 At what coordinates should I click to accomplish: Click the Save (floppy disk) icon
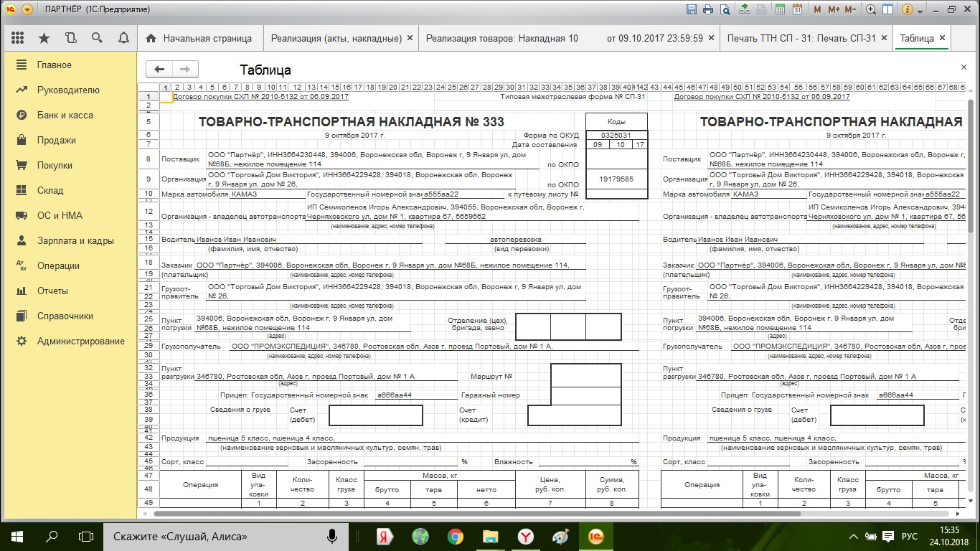[691, 10]
